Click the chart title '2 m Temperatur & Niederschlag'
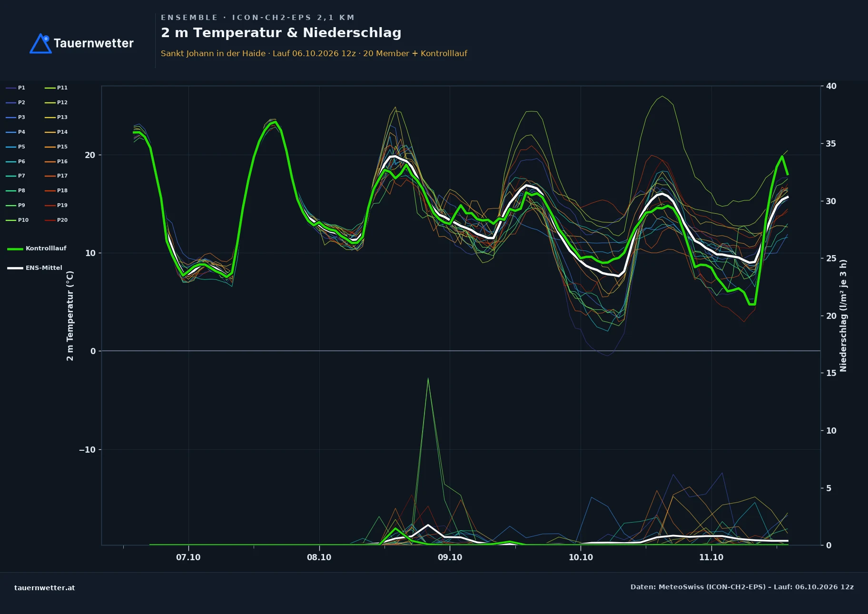Screen dimensions: 868x614 point(281,33)
